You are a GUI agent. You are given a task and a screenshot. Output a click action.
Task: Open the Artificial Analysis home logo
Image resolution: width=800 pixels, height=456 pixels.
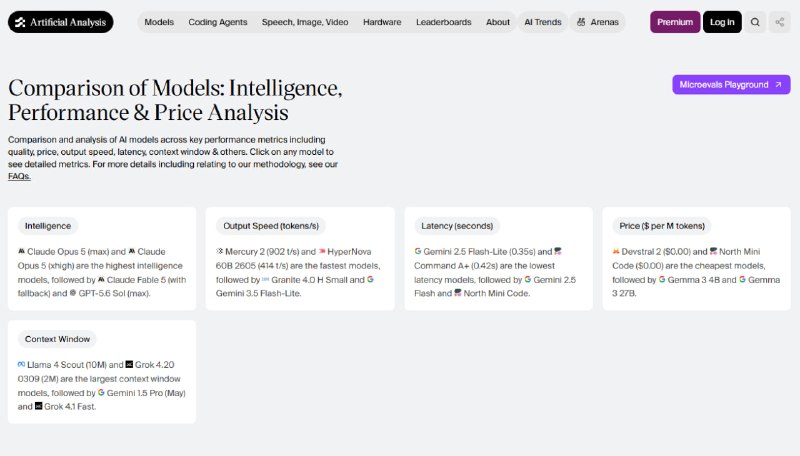coord(61,22)
